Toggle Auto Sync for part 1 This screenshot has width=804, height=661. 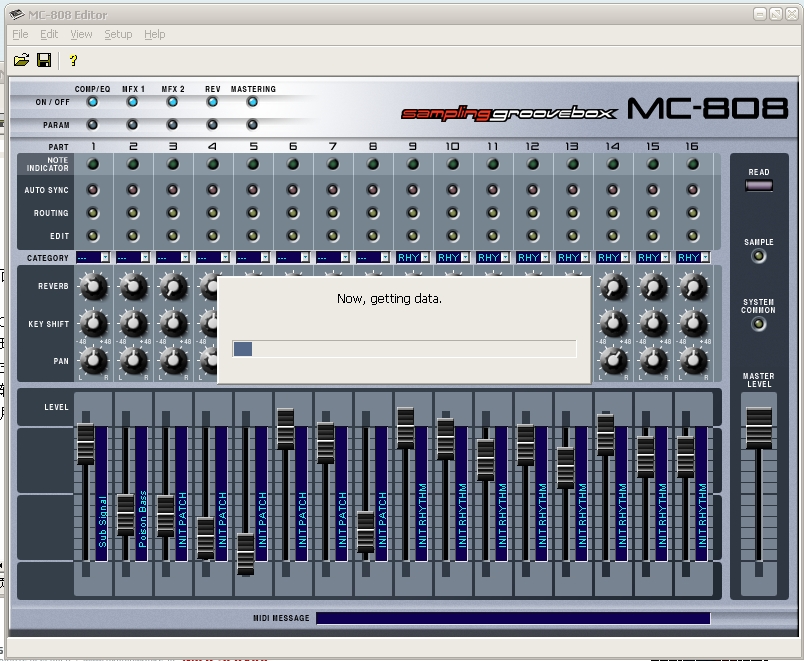point(93,190)
